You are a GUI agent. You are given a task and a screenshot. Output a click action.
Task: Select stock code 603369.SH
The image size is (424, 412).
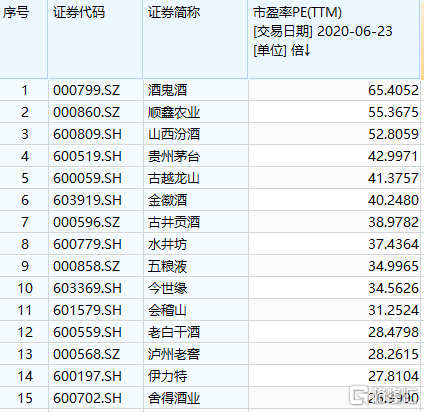(x=87, y=288)
